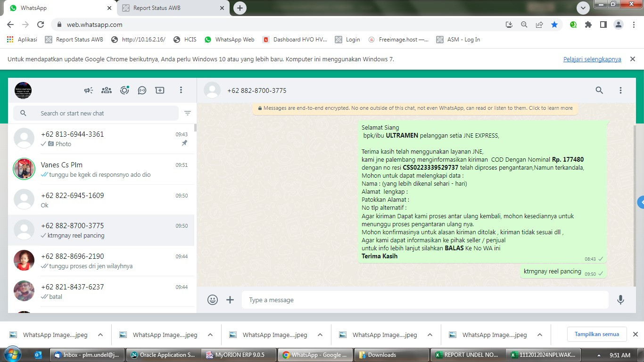Open the WhatsApp Web bookmark
This screenshot has width=644, height=362.
(230, 40)
